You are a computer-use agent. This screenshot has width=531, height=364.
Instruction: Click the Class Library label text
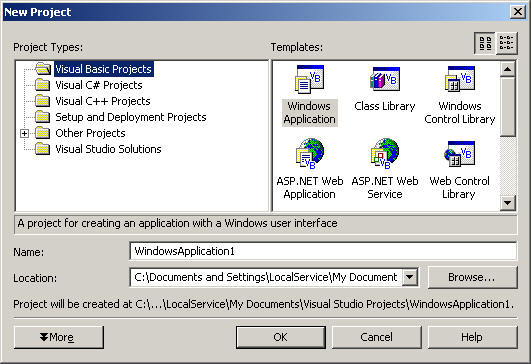[x=385, y=106]
